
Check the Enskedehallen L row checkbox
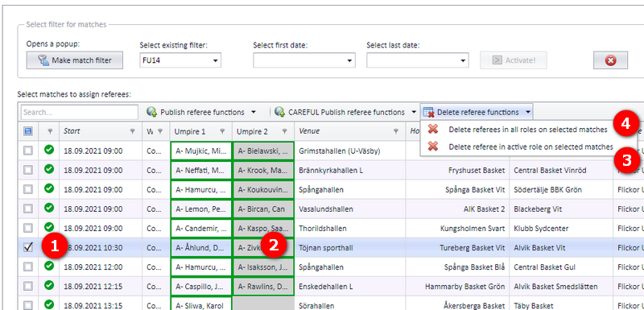(28, 286)
